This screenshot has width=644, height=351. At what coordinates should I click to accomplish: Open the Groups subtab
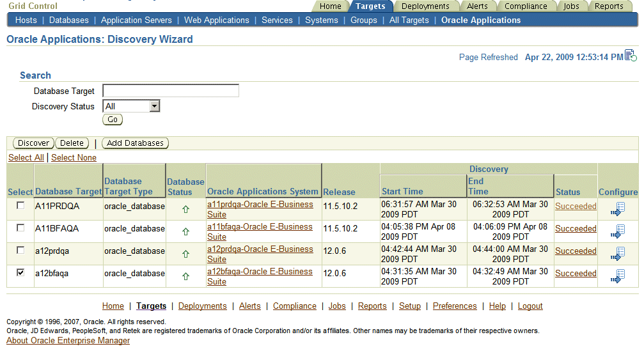coord(363,20)
